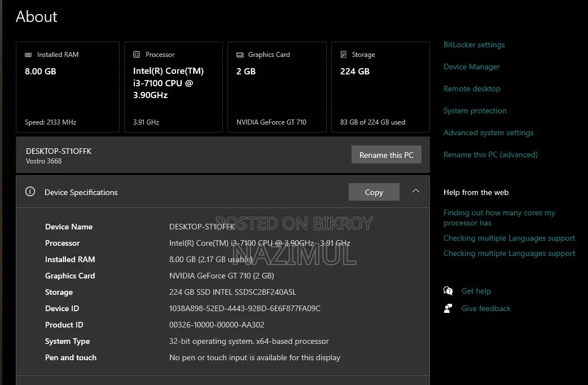Screen dimensions: 588x385
Task: Click the Device Specifications info icon
Action: pos(30,192)
